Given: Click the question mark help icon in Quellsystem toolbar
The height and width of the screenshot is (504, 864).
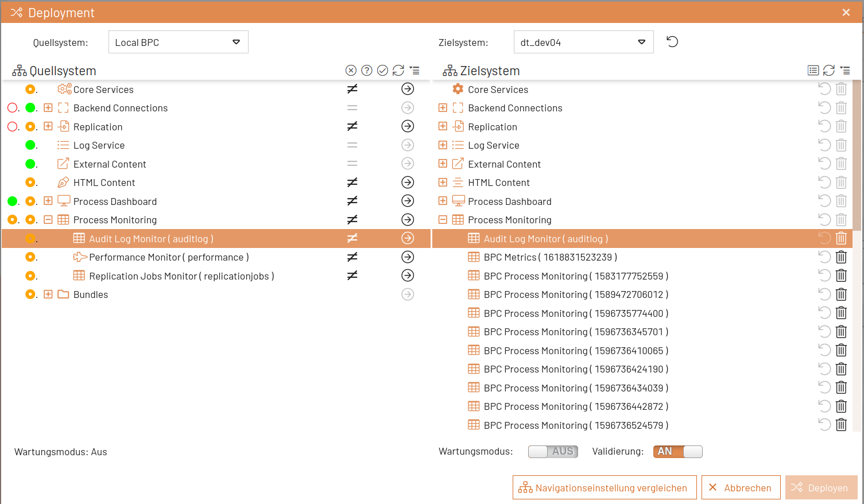Looking at the screenshot, I should [x=367, y=70].
